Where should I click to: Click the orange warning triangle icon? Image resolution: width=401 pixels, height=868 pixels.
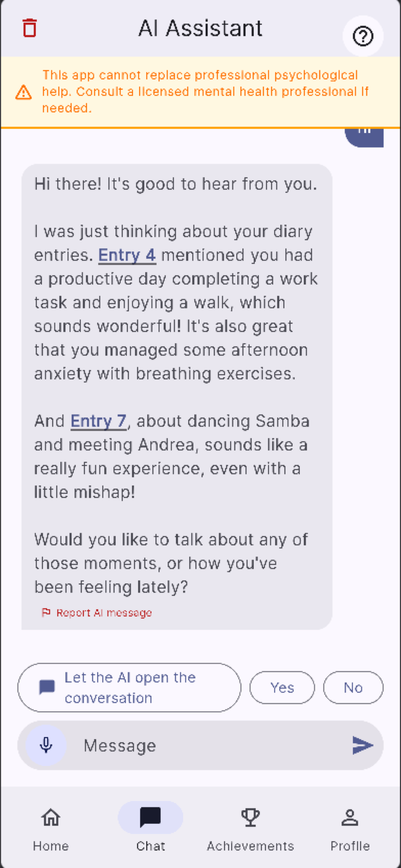pyautogui.click(x=23, y=93)
